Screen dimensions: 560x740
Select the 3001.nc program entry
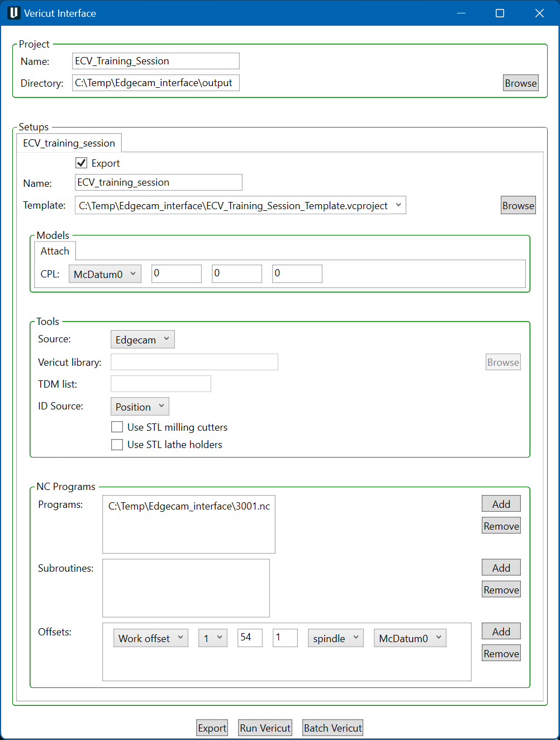click(189, 506)
